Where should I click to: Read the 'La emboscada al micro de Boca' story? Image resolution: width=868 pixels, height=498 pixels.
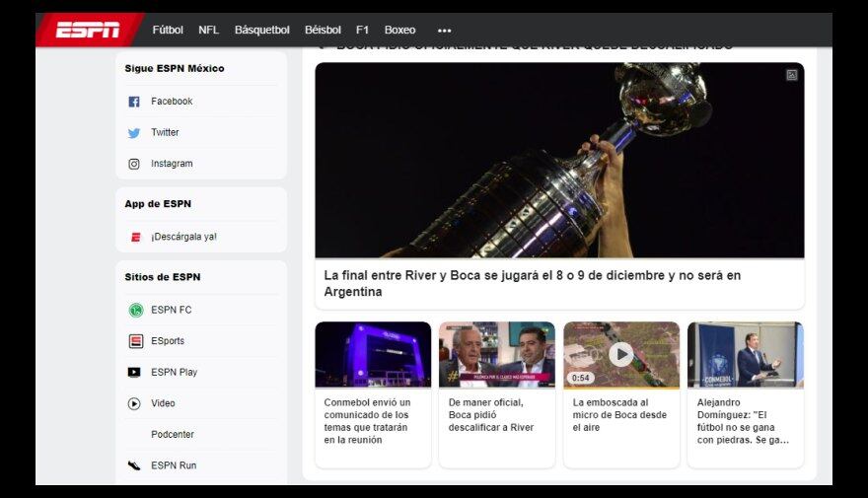click(x=619, y=414)
